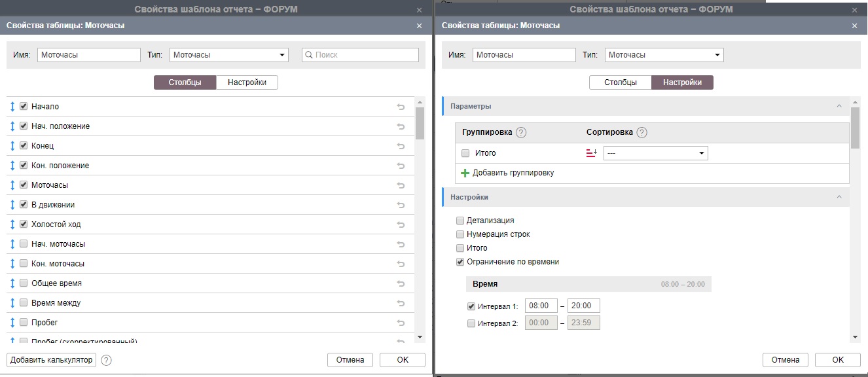Screen dimensions: 868x377
Task: Click the reorder arrow icon beside Холостой ход
Action: click(12, 224)
